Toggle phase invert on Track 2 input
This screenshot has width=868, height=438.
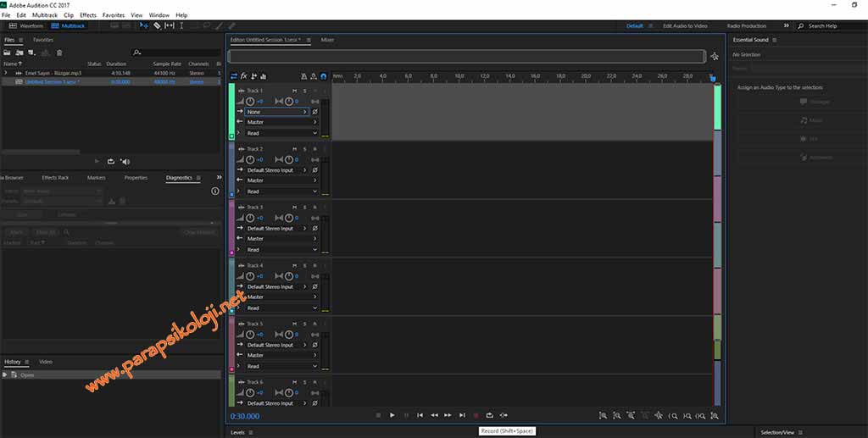pos(315,170)
